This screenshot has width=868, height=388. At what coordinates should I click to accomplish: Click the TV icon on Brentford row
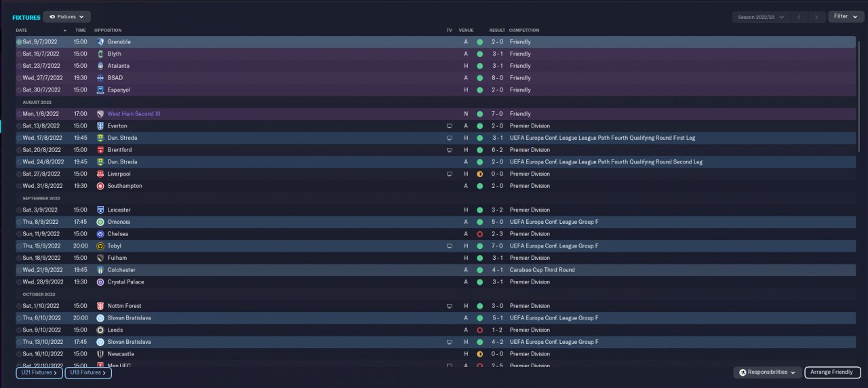pos(449,150)
